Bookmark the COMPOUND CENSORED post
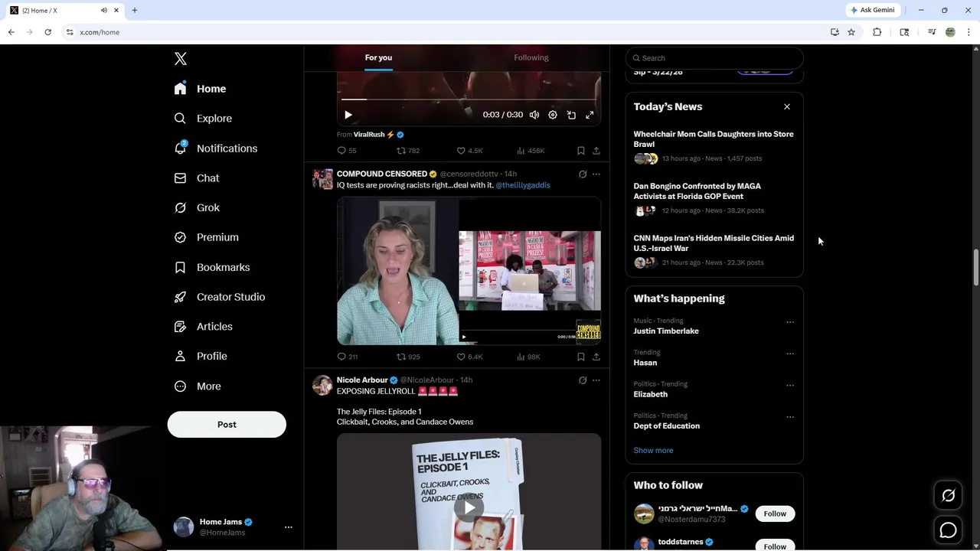This screenshot has height=551, width=980. [x=581, y=357]
